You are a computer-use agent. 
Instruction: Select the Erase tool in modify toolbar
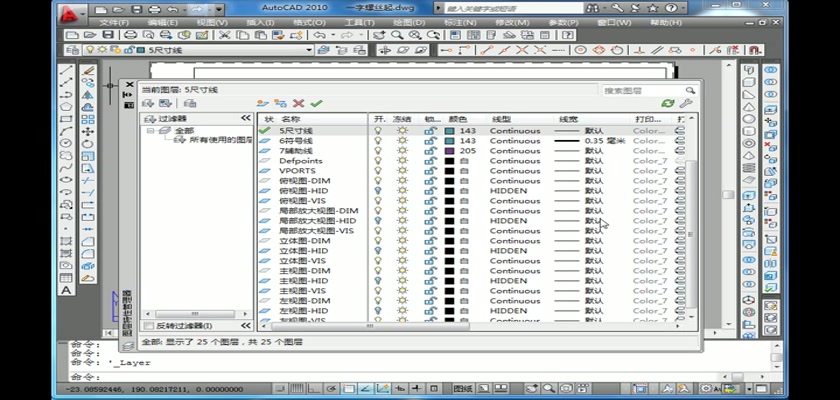coord(88,70)
